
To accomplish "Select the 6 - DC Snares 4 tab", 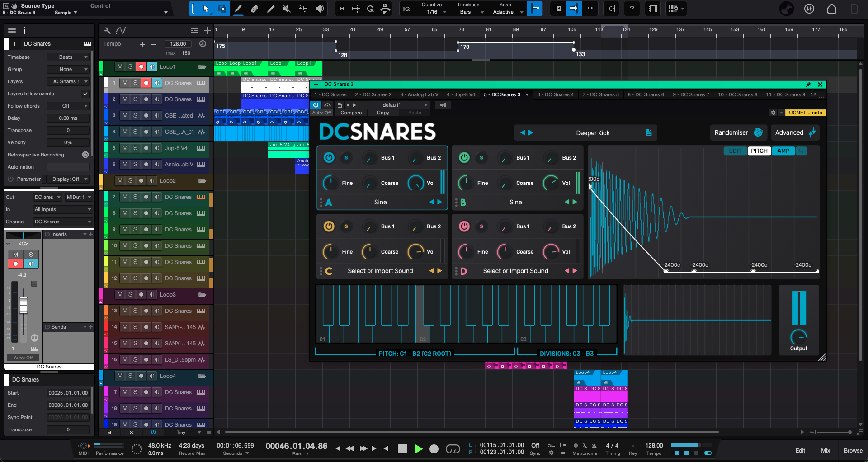I will (555, 94).
